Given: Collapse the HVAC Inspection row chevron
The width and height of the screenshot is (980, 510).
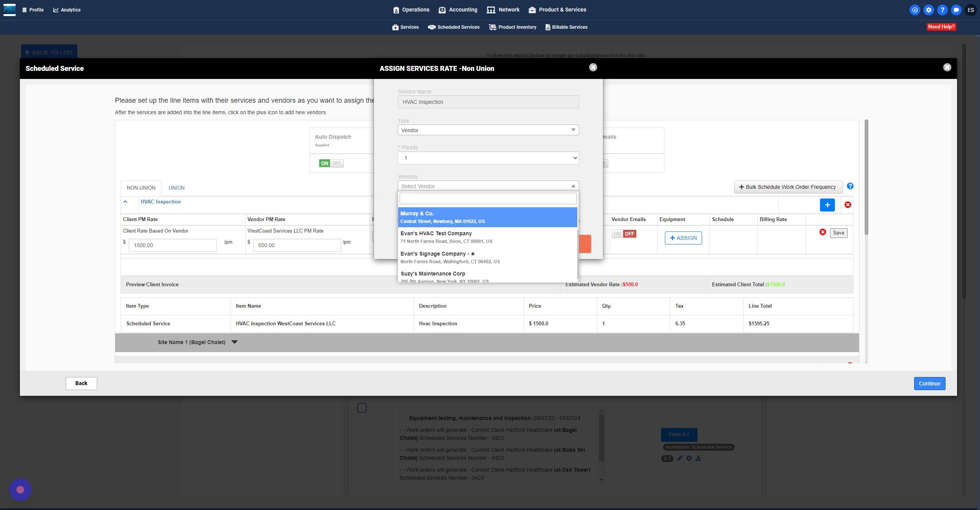Looking at the screenshot, I should 125,202.
